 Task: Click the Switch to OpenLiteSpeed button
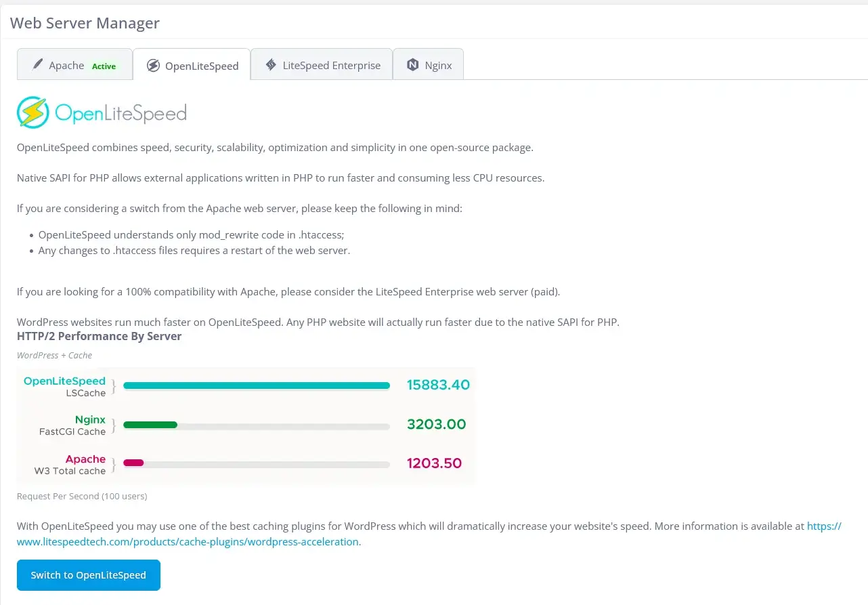pyautogui.click(x=88, y=575)
